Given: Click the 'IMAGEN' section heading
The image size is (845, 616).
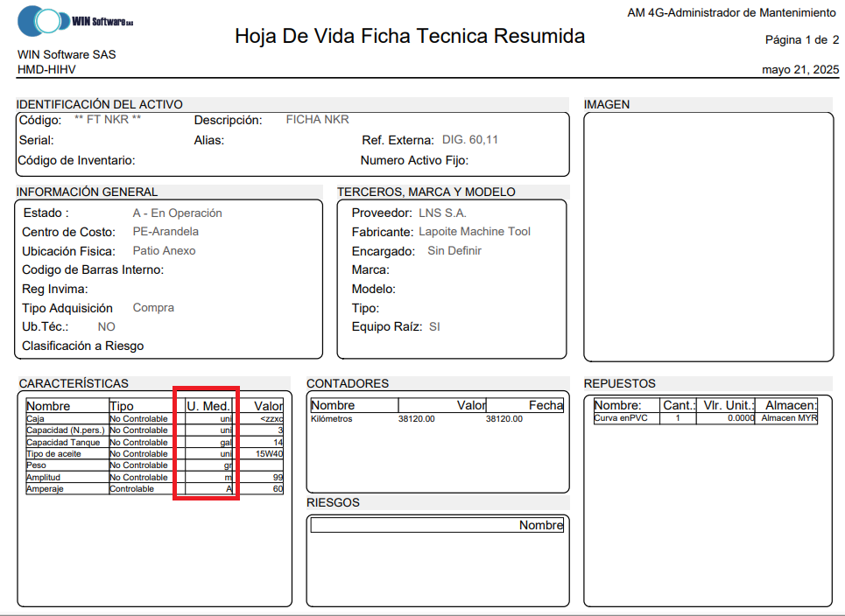Looking at the screenshot, I should [x=606, y=104].
